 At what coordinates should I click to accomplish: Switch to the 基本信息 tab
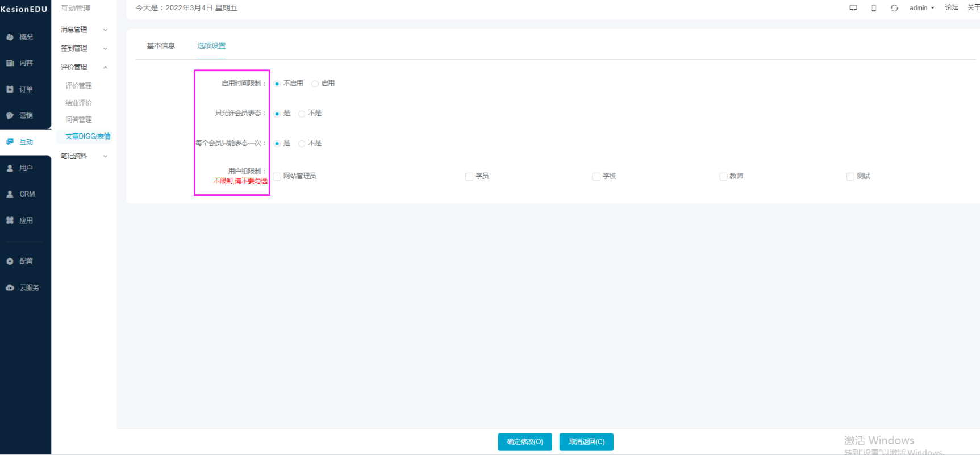[x=161, y=46]
